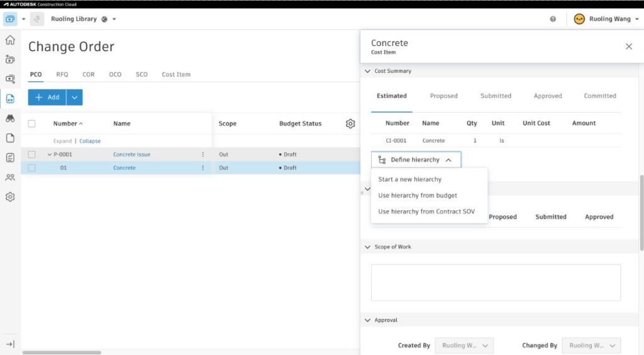644x355 pixels.
Task: Click the horizontal table scrollbar
Action: coord(62,352)
